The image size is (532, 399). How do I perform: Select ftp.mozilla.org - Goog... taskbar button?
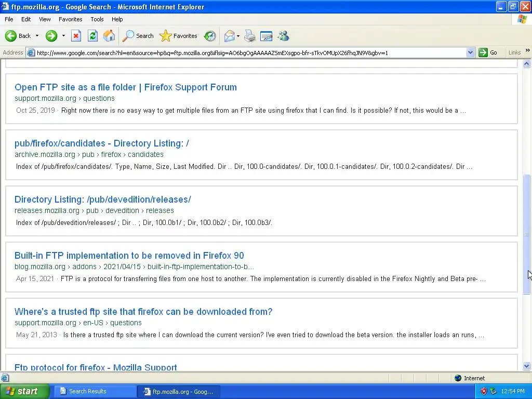tap(179, 391)
